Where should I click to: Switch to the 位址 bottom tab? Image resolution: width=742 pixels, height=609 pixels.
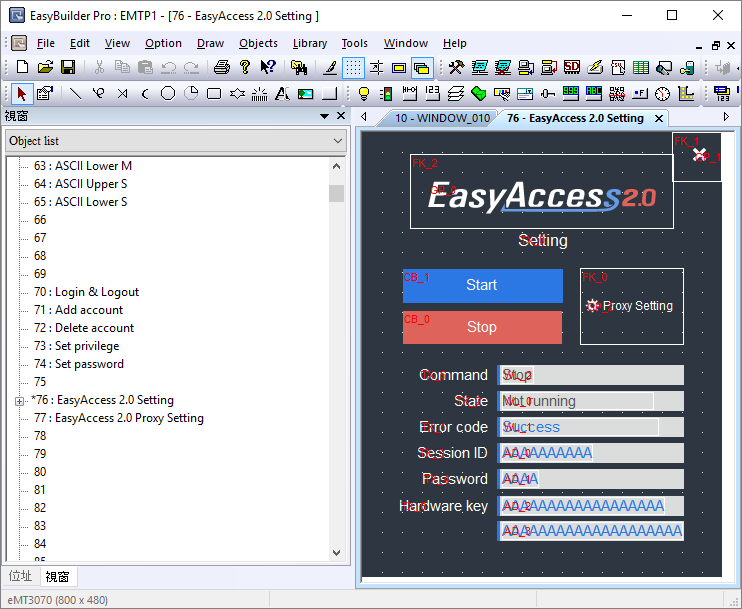coord(20,576)
